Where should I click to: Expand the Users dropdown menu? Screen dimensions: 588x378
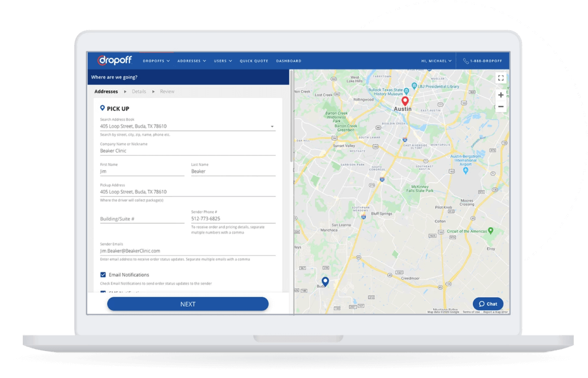(223, 61)
